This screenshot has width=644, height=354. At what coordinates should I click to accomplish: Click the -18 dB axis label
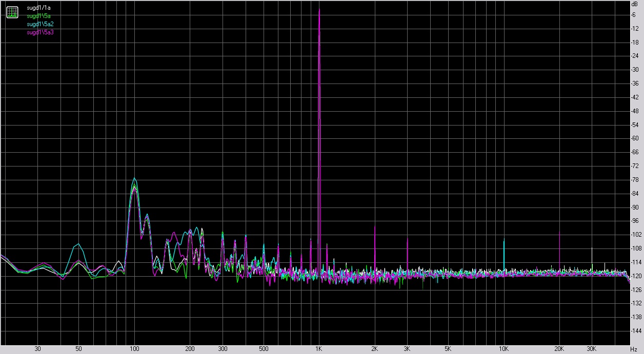click(x=636, y=42)
